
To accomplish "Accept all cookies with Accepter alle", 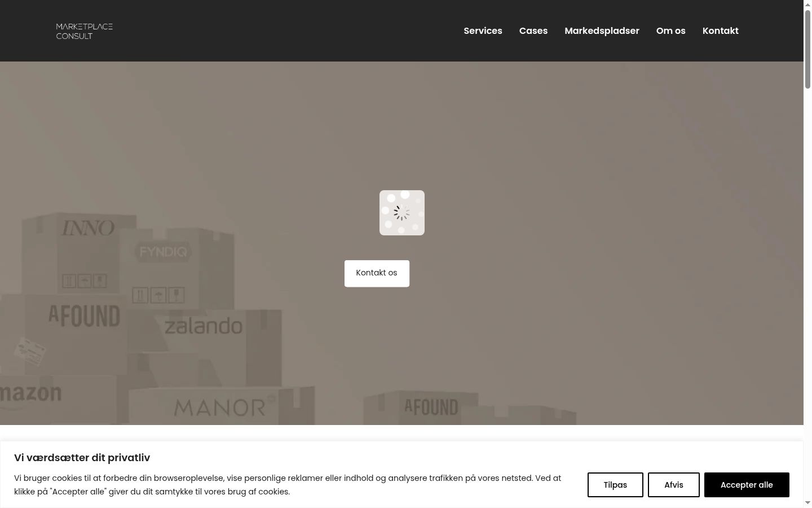I will pyautogui.click(x=747, y=485).
